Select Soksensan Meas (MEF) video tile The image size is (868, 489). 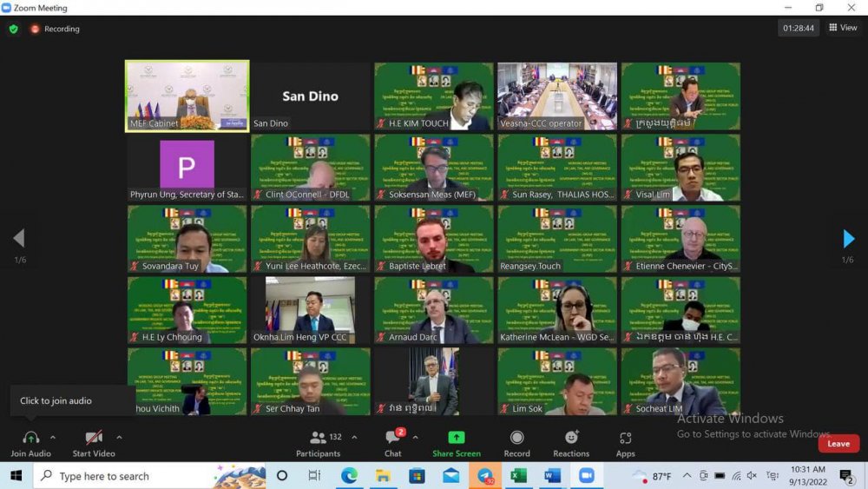[x=433, y=168]
